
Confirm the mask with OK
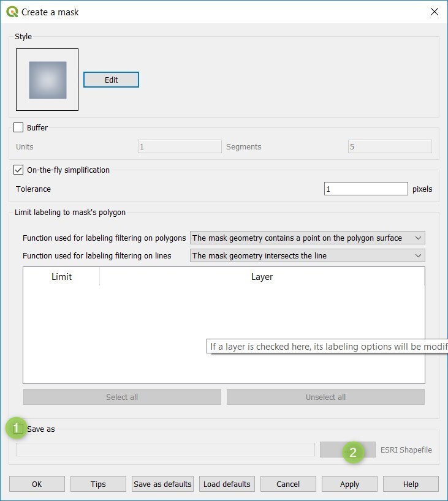coord(37,484)
